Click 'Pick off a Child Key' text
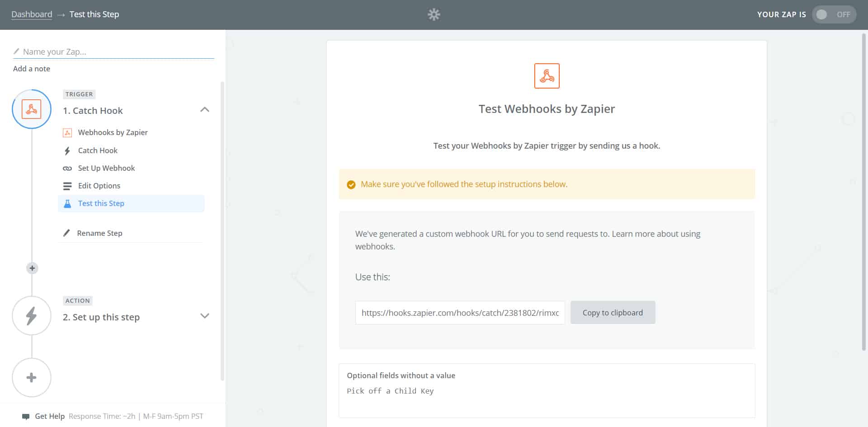 click(390, 391)
